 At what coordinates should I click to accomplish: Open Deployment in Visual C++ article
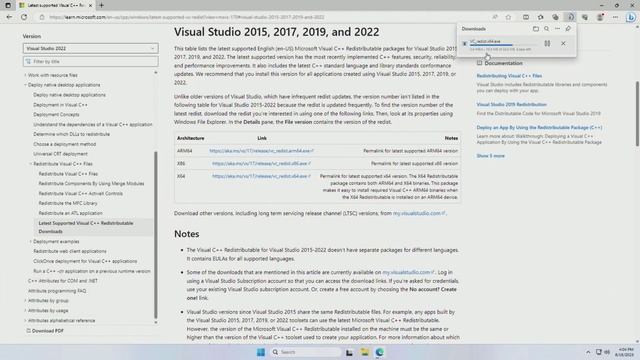[x=60, y=105]
